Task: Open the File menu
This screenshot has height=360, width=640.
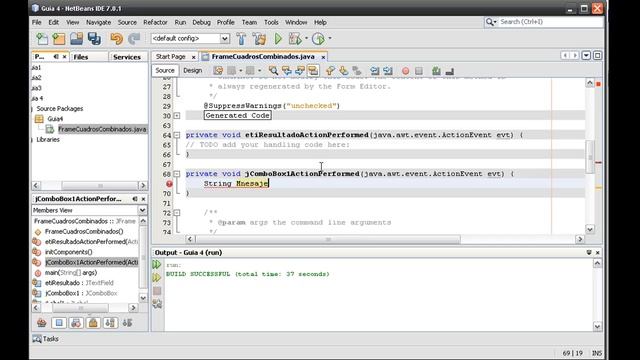Action: click(x=37, y=22)
